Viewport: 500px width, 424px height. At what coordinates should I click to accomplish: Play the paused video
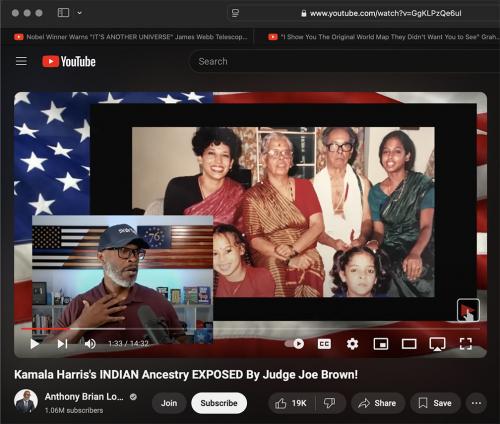tap(35, 344)
